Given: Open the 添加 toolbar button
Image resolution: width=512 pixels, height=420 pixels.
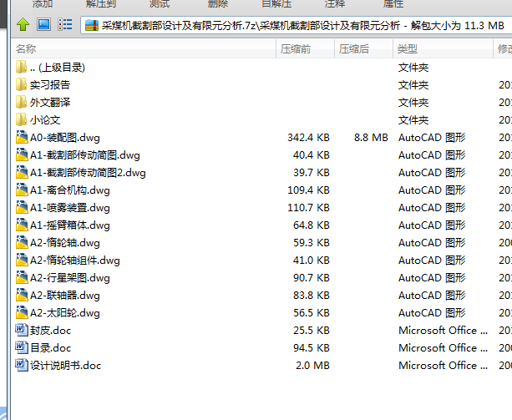Looking at the screenshot, I should coord(43,3).
